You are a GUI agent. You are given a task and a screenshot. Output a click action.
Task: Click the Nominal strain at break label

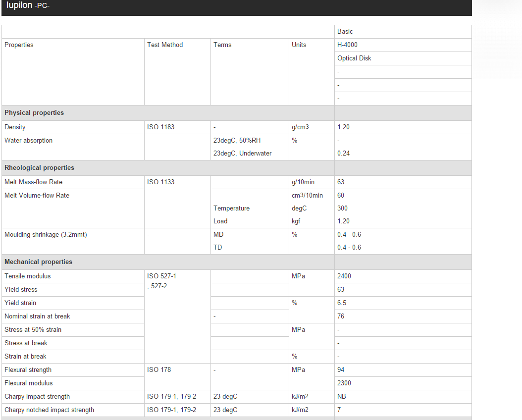coord(37,316)
